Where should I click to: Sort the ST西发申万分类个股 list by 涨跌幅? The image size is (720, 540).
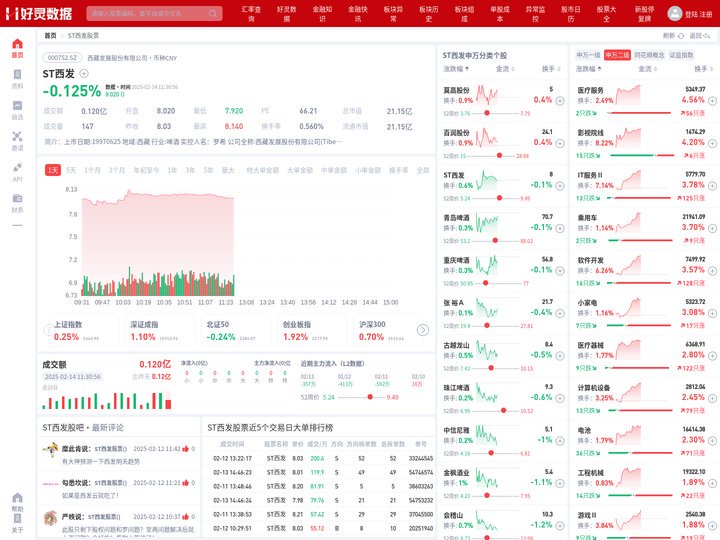[456, 69]
